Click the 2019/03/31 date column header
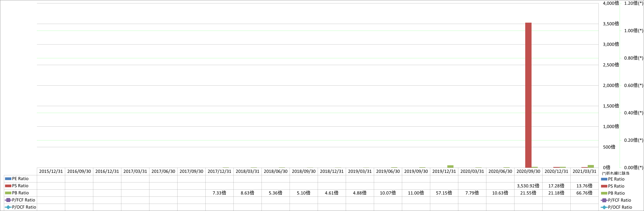Image resolution: width=644 pixels, height=211 pixels. [x=360, y=171]
